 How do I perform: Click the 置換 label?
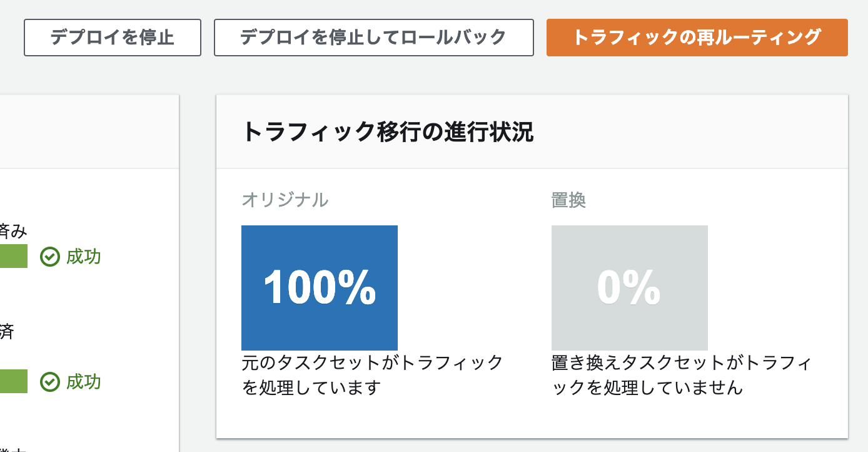click(x=568, y=200)
